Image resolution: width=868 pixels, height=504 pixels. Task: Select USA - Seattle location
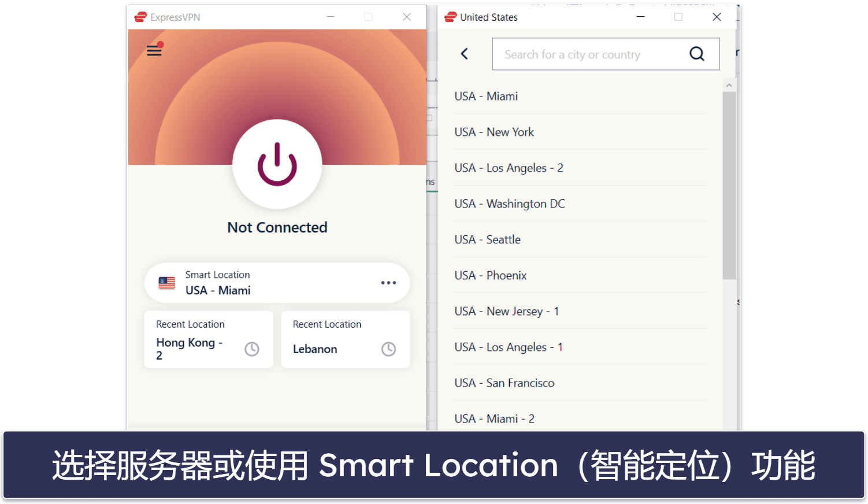tap(580, 240)
